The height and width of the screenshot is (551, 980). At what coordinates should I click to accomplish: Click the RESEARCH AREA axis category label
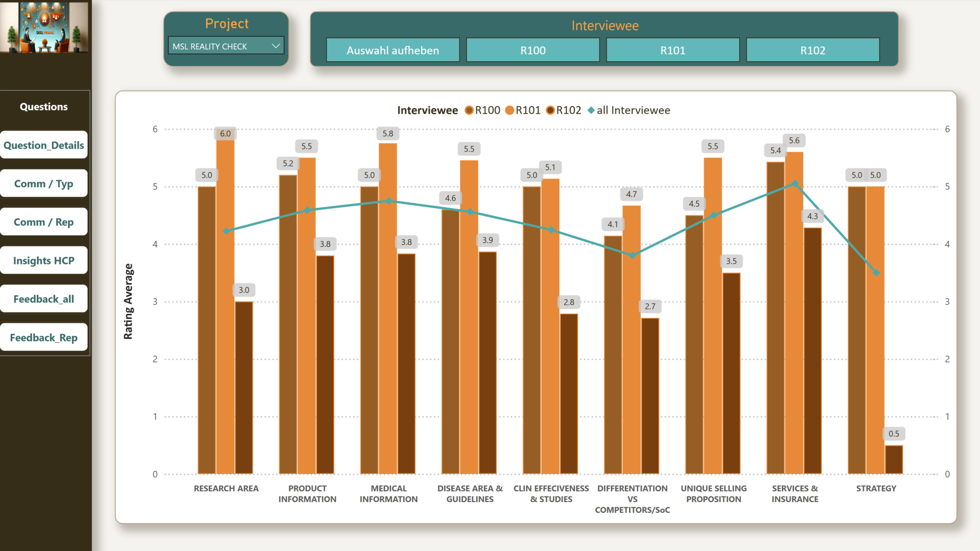(x=226, y=488)
